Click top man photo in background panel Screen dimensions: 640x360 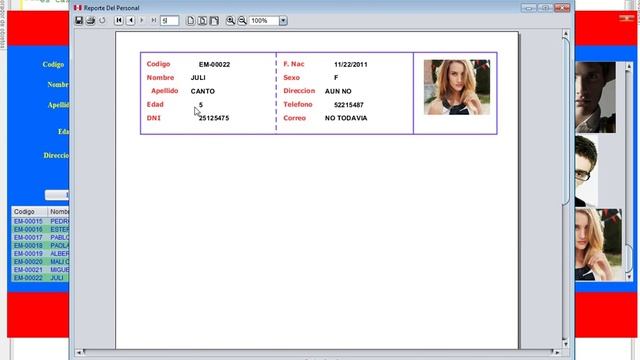[596, 97]
